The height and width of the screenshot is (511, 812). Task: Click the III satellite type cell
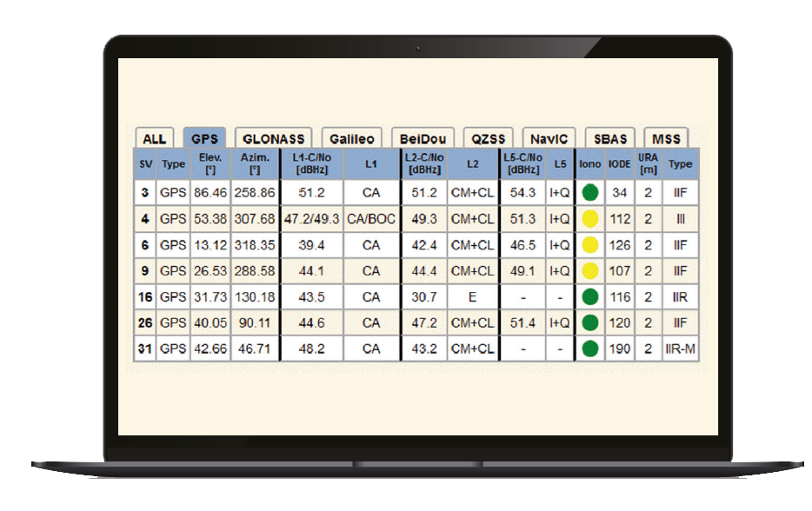[x=680, y=219]
